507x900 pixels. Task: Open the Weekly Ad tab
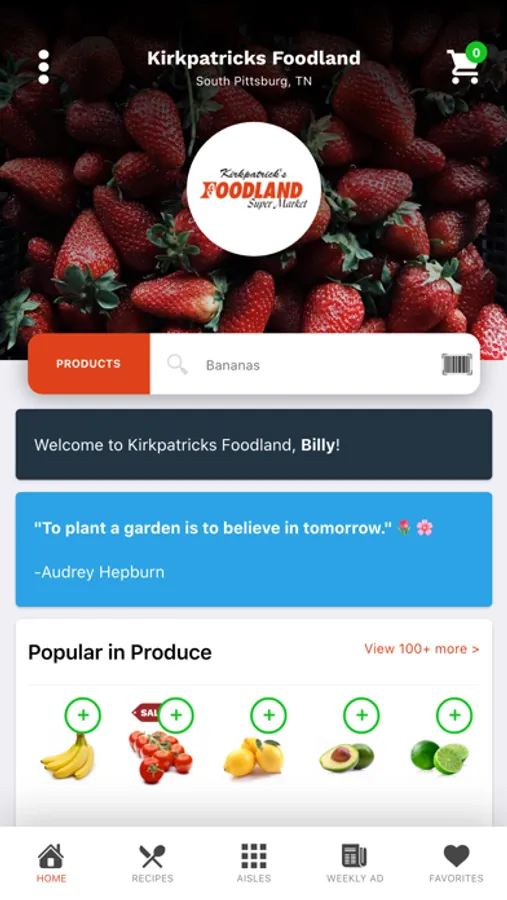tap(355, 863)
